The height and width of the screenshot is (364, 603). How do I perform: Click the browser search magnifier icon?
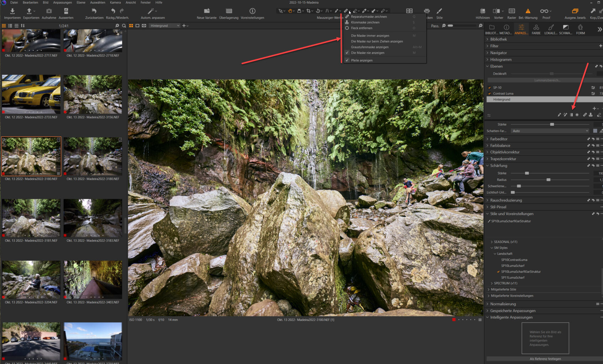coord(124,26)
